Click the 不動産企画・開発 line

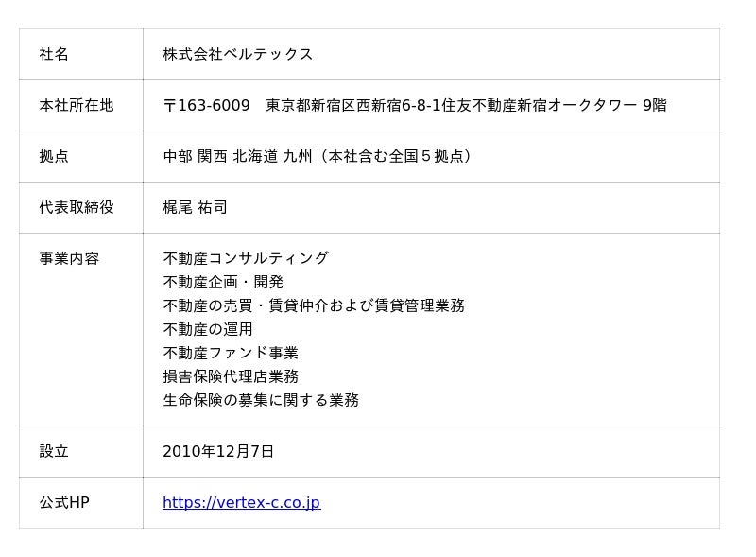(223, 283)
